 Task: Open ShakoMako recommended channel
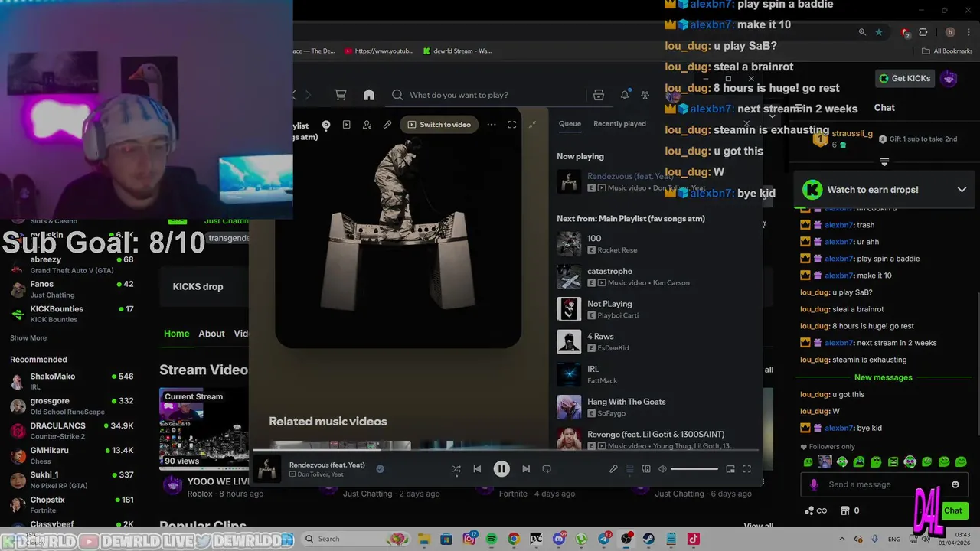click(x=73, y=381)
